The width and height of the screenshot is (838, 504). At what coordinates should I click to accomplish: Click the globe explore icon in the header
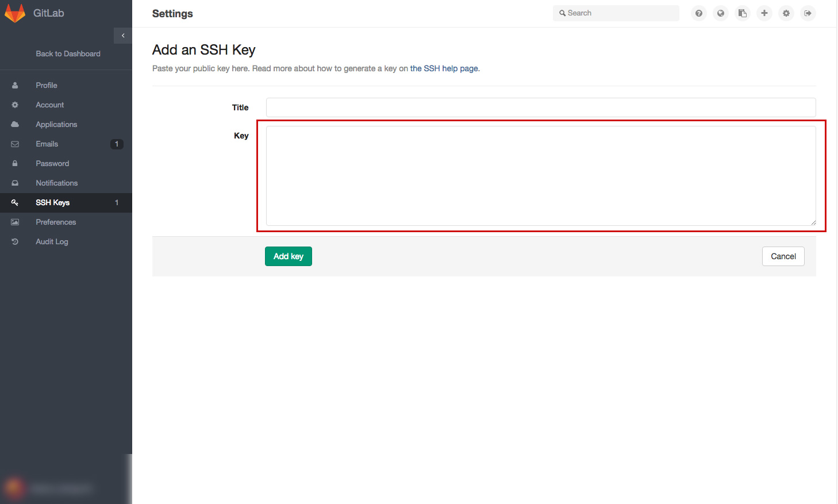tap(721, 13)
